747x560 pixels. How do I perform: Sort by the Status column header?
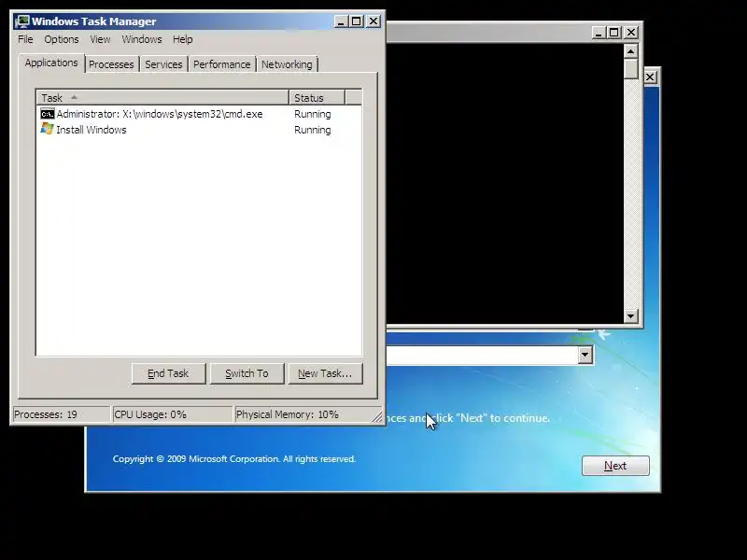click(x=317, y=98)
